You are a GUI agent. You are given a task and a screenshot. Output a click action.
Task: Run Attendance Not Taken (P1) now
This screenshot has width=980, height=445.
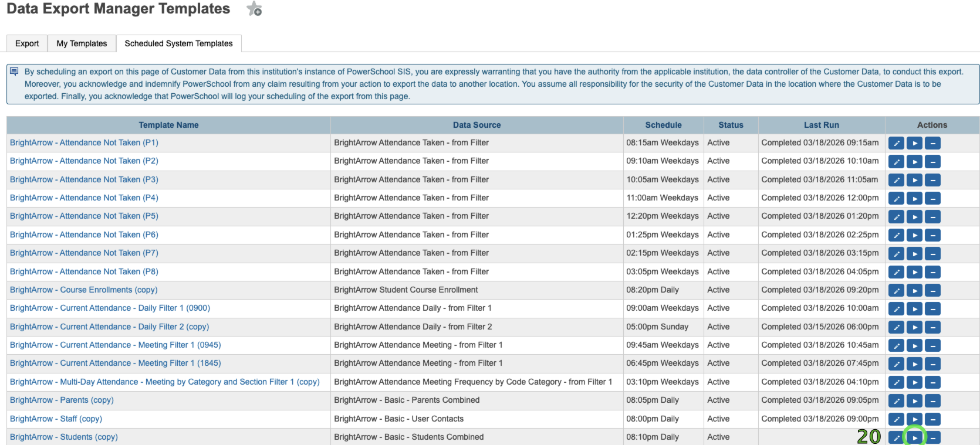tap(914, 143)
